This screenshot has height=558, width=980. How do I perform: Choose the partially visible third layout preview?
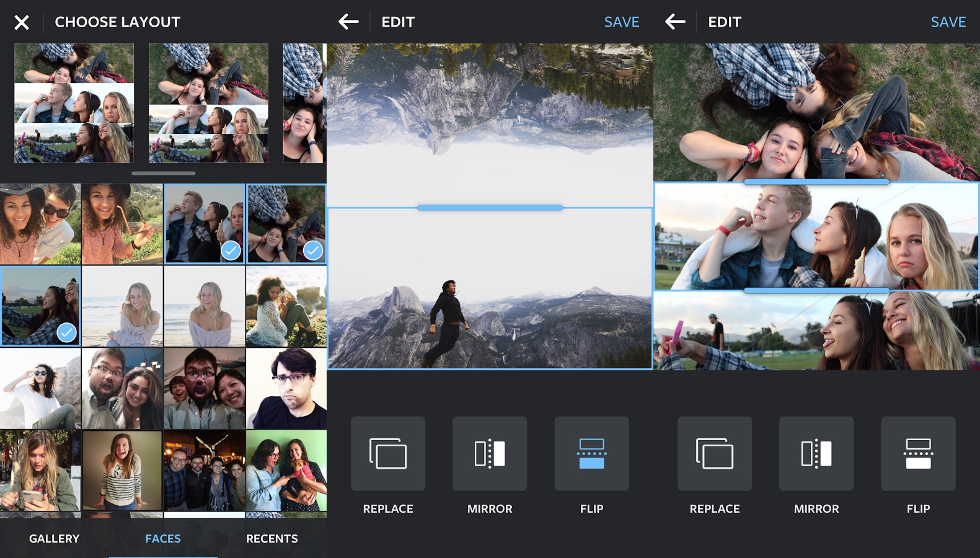[304, 103]
